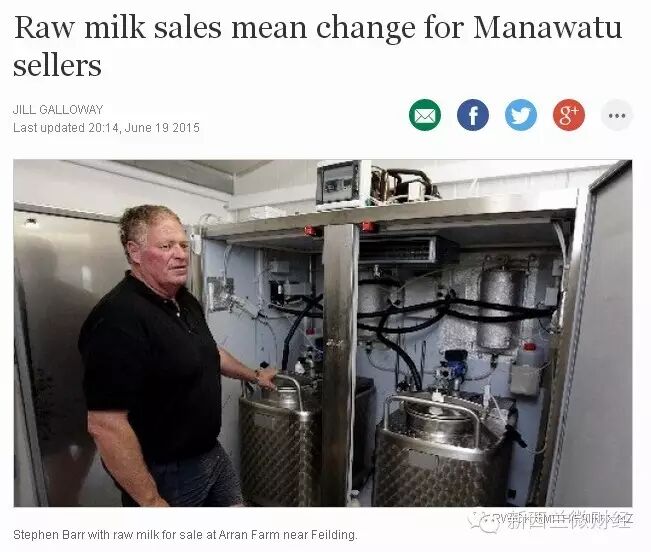Image resolution: width=651 pixels, height=552 pixels.
Task: Click the word Manawatu in the headline
Action: coord(547,27)
